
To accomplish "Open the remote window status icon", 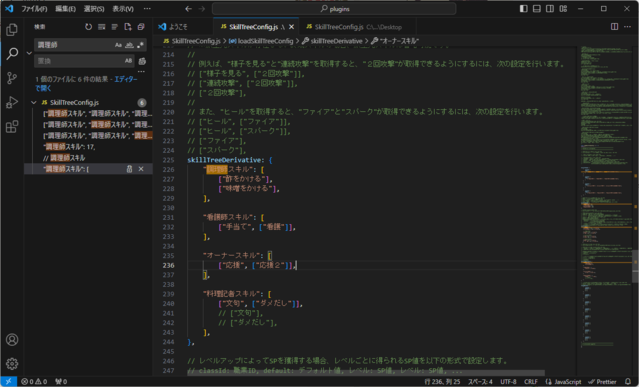I will [8, 382].
